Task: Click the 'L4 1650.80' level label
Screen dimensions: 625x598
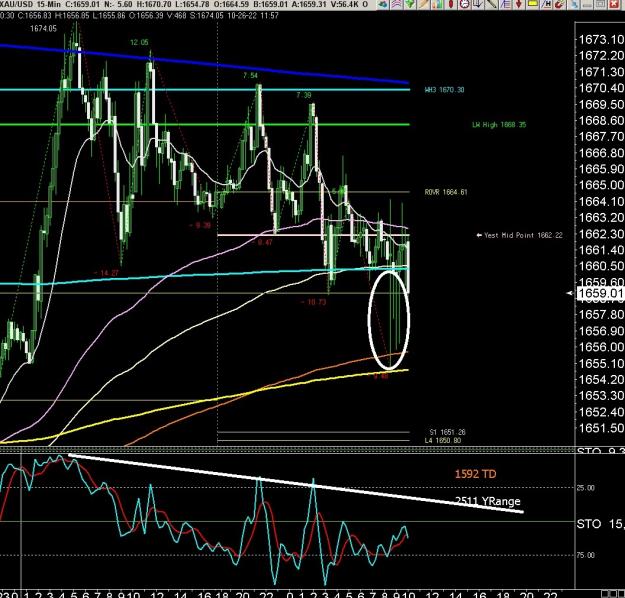Action: coord(443,441)
